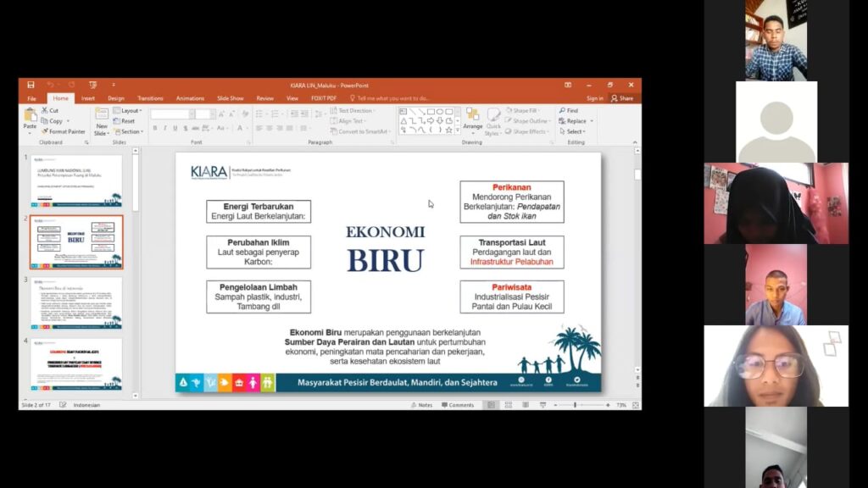868x488 pixels.
Task: Toggle Normal view in the status bar
Action: (491, 405)
